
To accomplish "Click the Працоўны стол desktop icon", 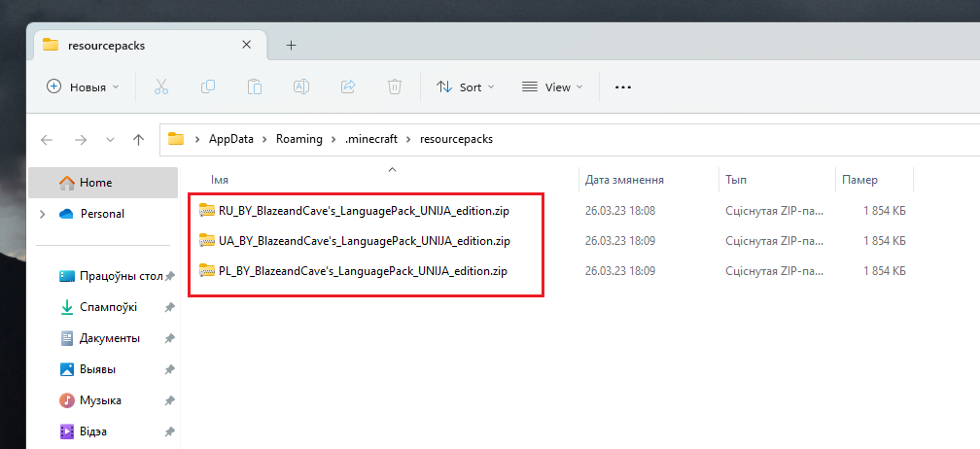I will coord(67,276).
